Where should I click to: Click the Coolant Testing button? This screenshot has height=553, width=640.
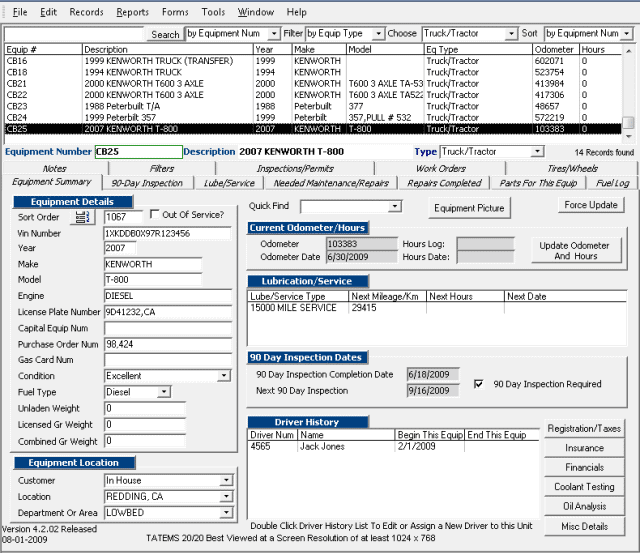(x=584, y=486)
